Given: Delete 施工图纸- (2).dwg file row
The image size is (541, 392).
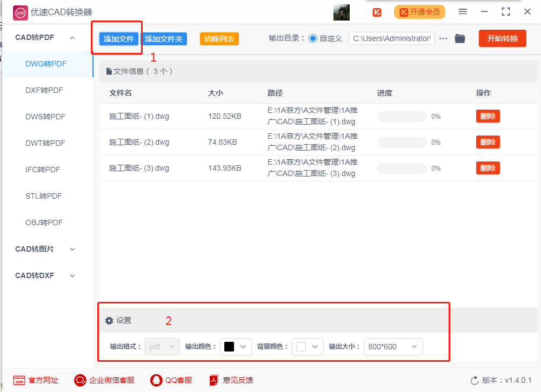Looking at the screenshot, I should click(487, 142).
